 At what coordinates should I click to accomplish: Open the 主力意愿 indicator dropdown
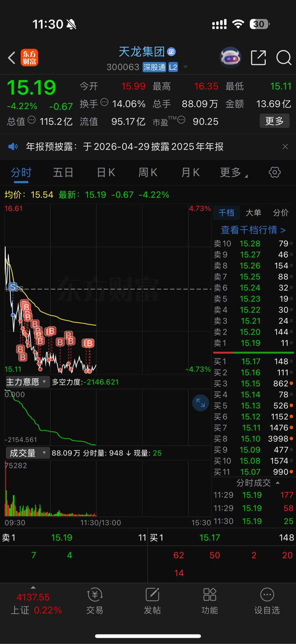[x=27, y=382]
